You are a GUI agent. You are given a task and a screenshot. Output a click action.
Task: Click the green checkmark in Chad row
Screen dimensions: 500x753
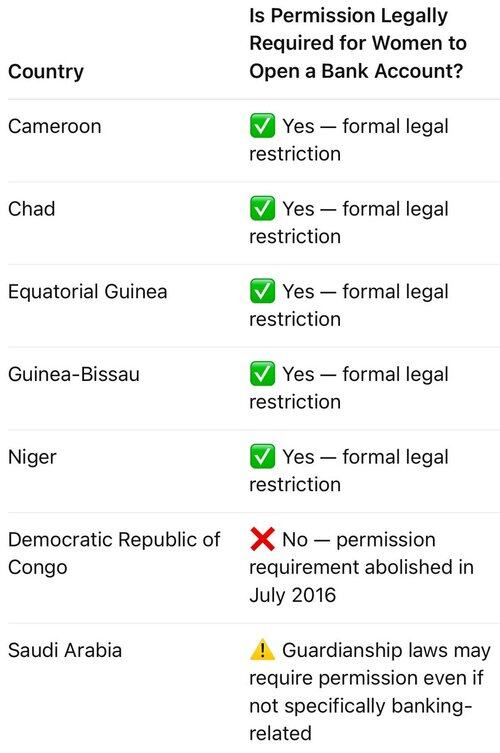point(262,208)
